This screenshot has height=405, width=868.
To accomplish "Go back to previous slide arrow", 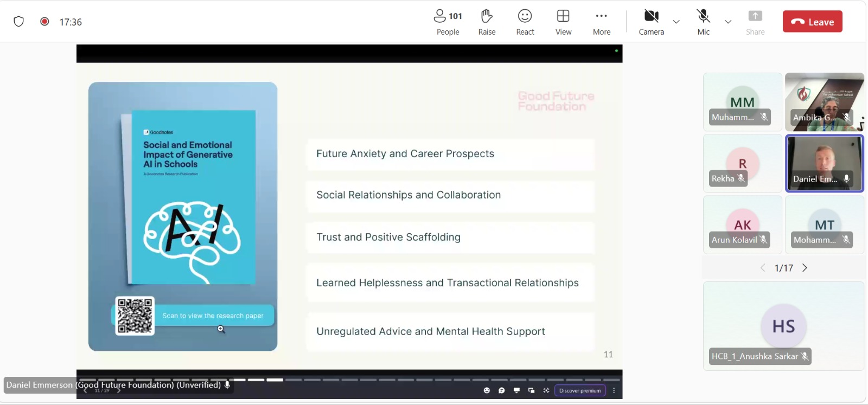I will (x=85, y=390).
